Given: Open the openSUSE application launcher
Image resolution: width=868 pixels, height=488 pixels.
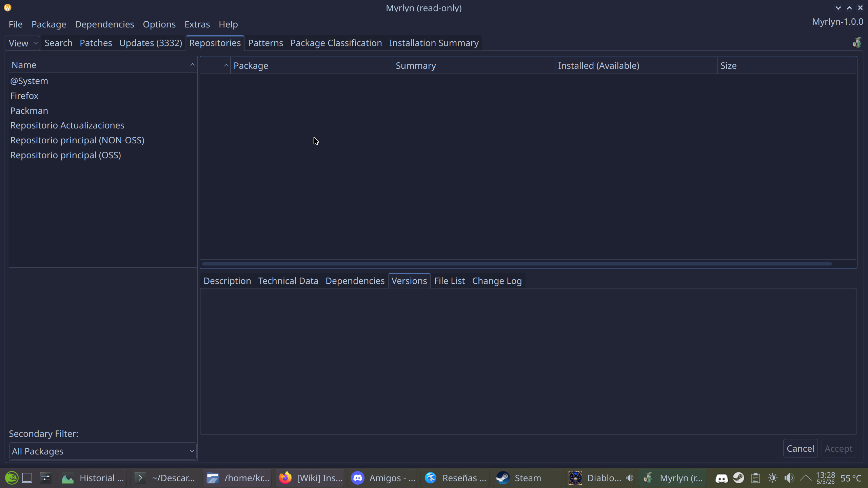Looking at the screenshot, I should click(12, 478).
